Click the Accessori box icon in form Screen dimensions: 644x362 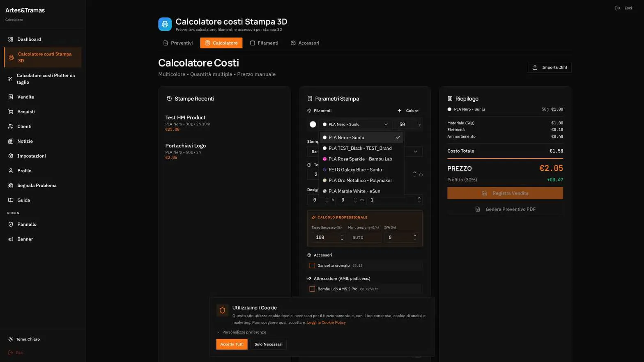pyautogui.click(x=309, y=255)
